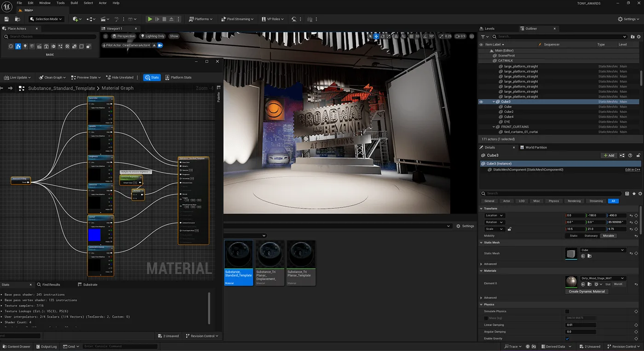Open the Platforms dropdown

(201, 19)
